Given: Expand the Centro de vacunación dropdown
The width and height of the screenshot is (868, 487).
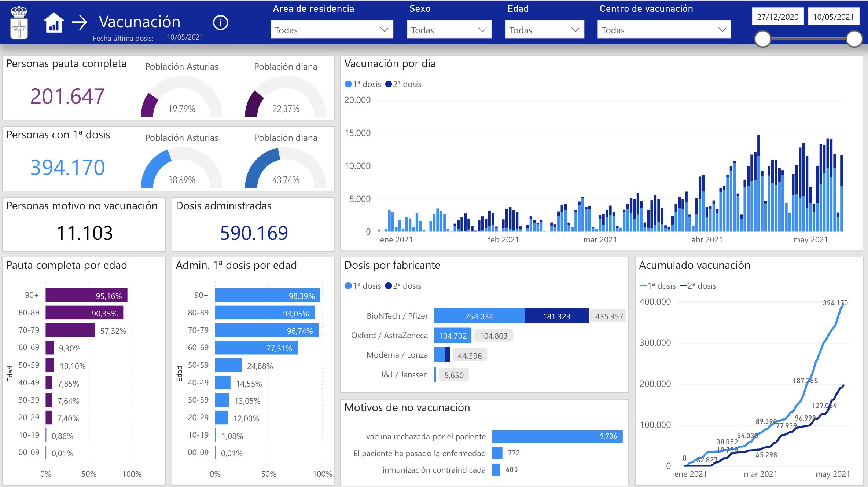Looking at the screenshot, I should pyautogui.click(x=664, y=29).
